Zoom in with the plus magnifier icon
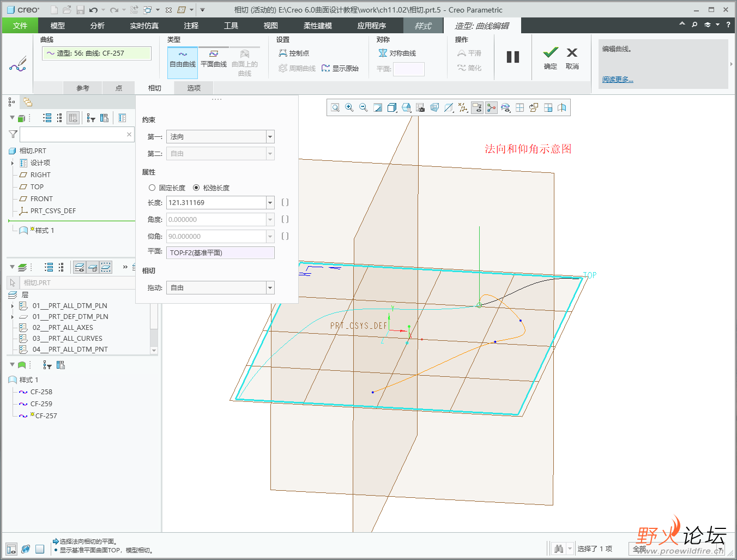 349,108
